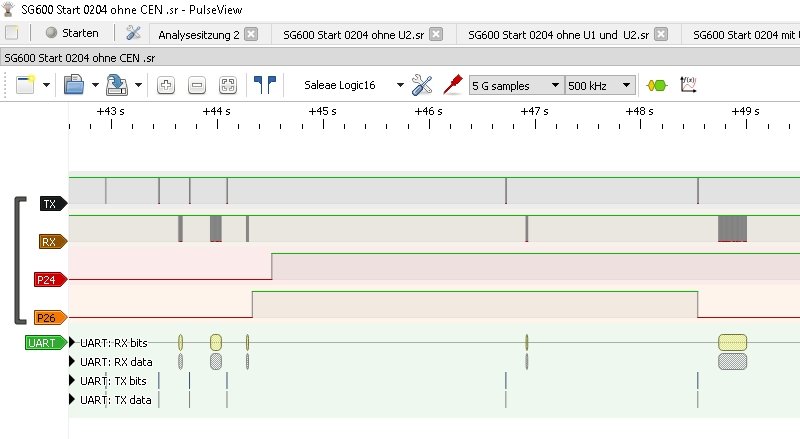Viewport: 800px width, 439px height.
Task: Click the Starten capture button
Action: tap(71, 33)
